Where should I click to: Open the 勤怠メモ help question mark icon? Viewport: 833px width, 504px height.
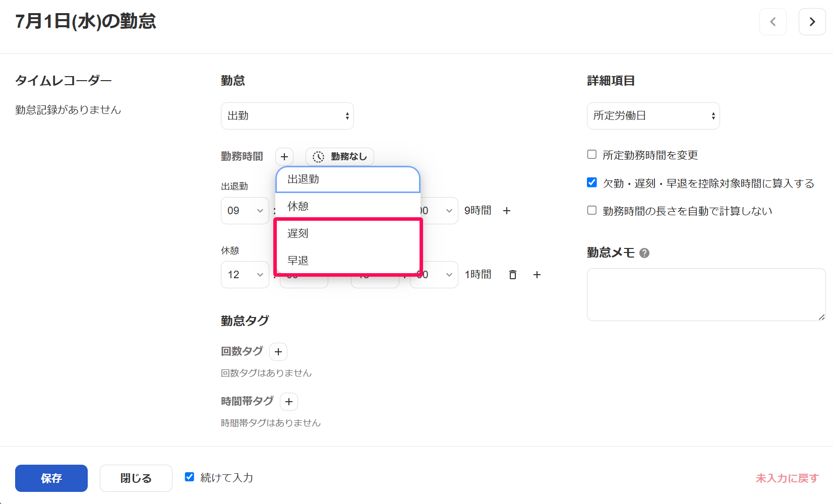(644, 253)
